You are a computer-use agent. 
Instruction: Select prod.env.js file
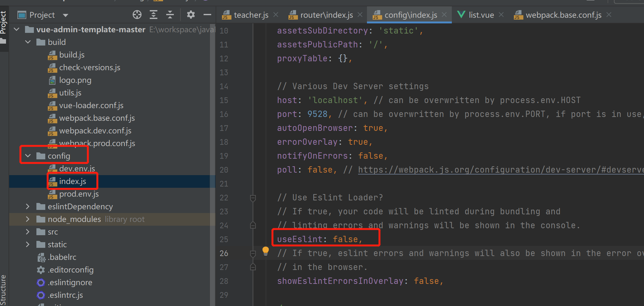79,194
